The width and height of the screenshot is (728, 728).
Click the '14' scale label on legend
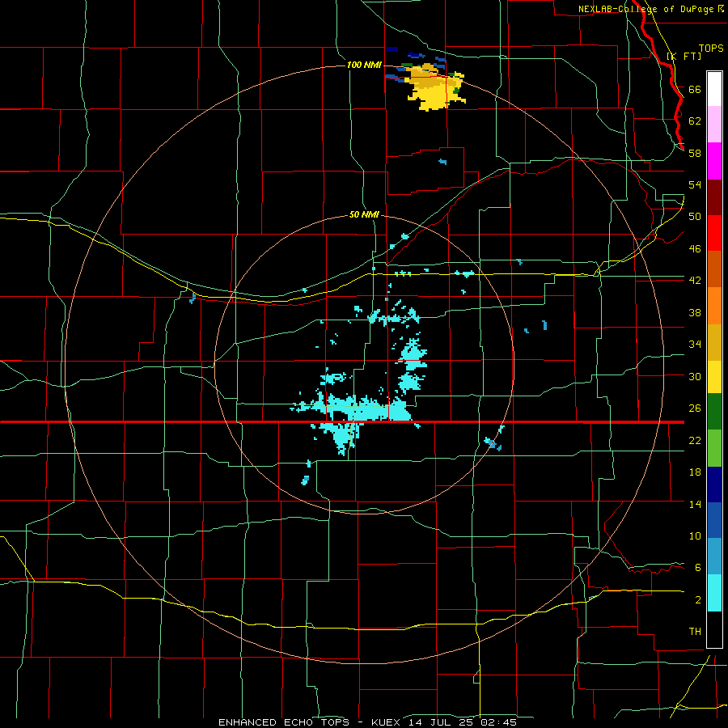click(x=695, y=504)
